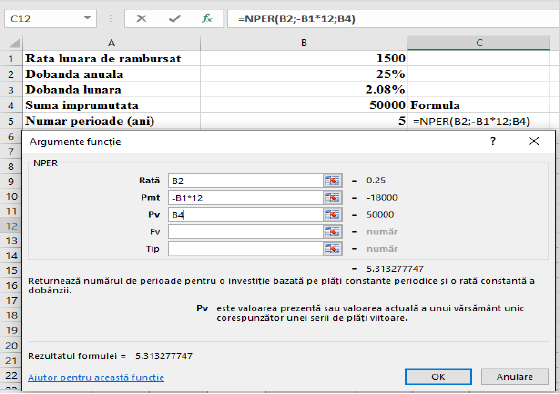The image size is (559, 394).
Task: Select row 4 header
Action: pyautogui.click(x=11, y=106)
